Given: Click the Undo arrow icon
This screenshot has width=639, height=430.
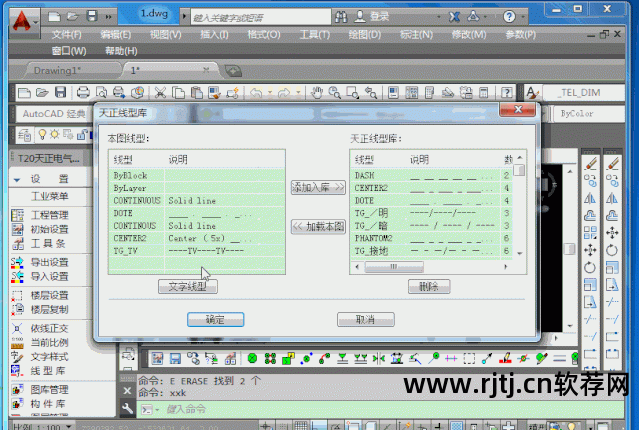Looking at the screenshot, I should (256, 93).
